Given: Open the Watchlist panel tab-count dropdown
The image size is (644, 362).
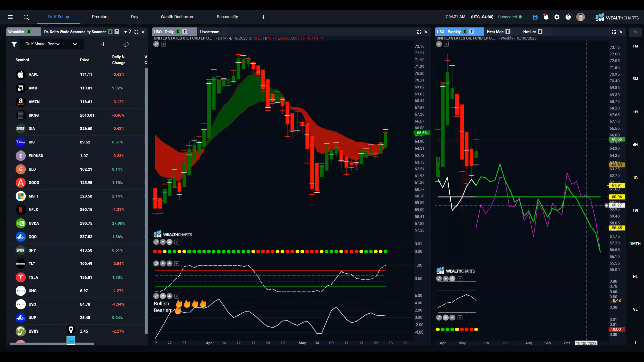Looking at the screenshot, I should click(x=128, y=32).
